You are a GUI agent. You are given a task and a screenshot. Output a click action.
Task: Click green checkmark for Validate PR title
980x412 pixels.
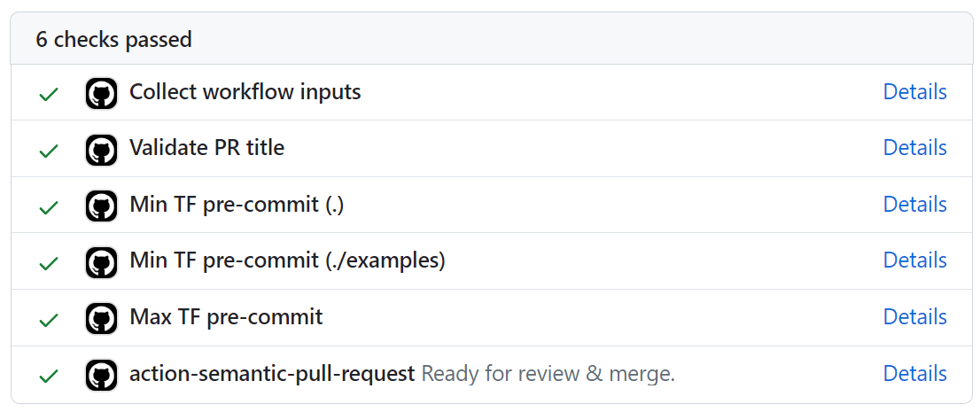(x=49, y=151)
